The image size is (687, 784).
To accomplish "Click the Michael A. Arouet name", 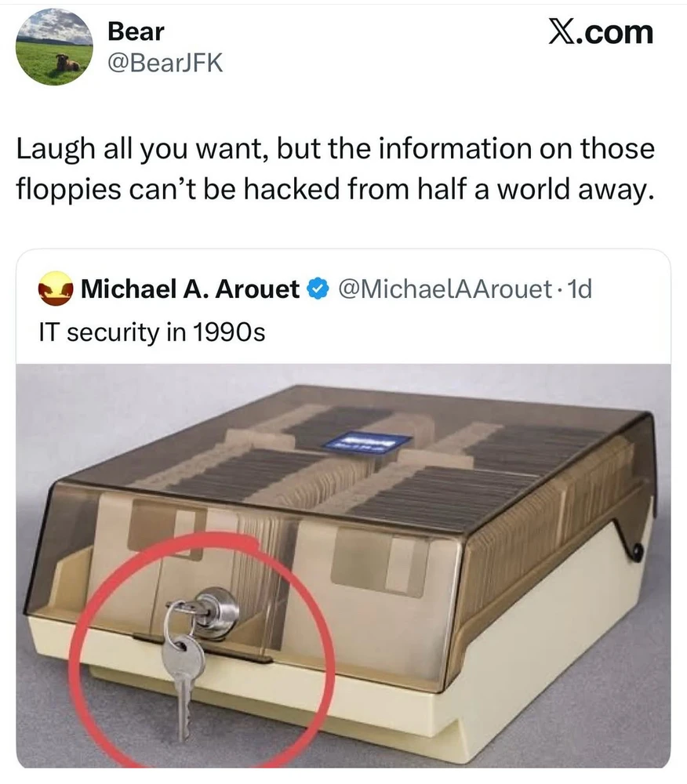I will (190, 289).
